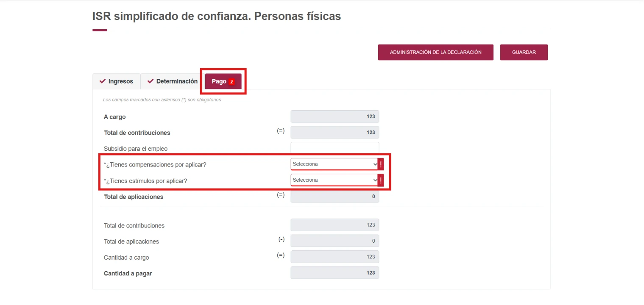This screenshot has height=305, width=644.
Task: Click the A cargo amount field
Action: 335,116
